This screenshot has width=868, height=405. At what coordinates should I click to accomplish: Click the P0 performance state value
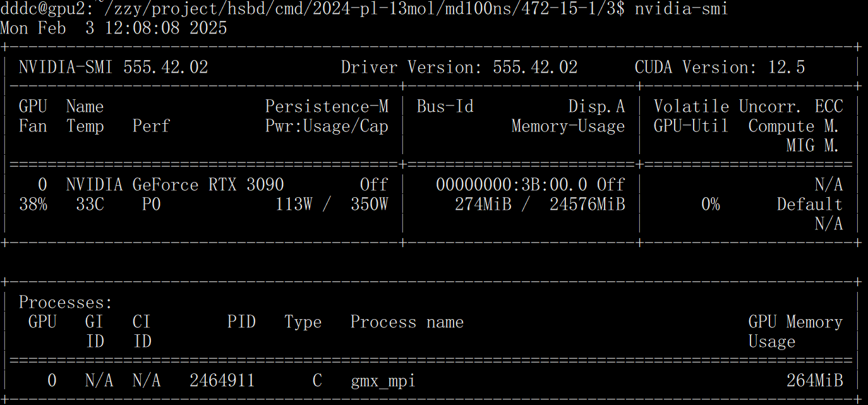tap(151, 205)
